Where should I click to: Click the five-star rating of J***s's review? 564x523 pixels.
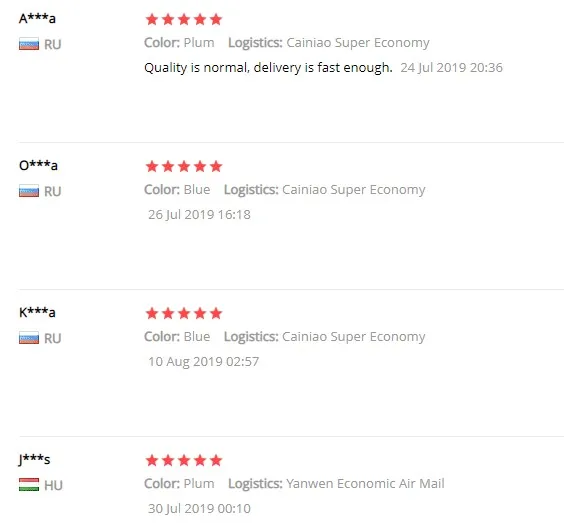click(x=184, y=460)
